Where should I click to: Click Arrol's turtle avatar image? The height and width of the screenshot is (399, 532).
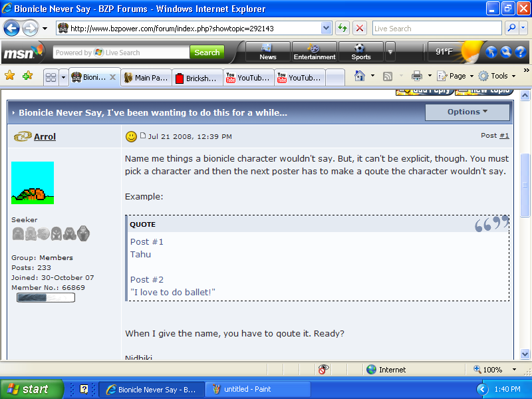pyautogui.click(x=33, y=183)
